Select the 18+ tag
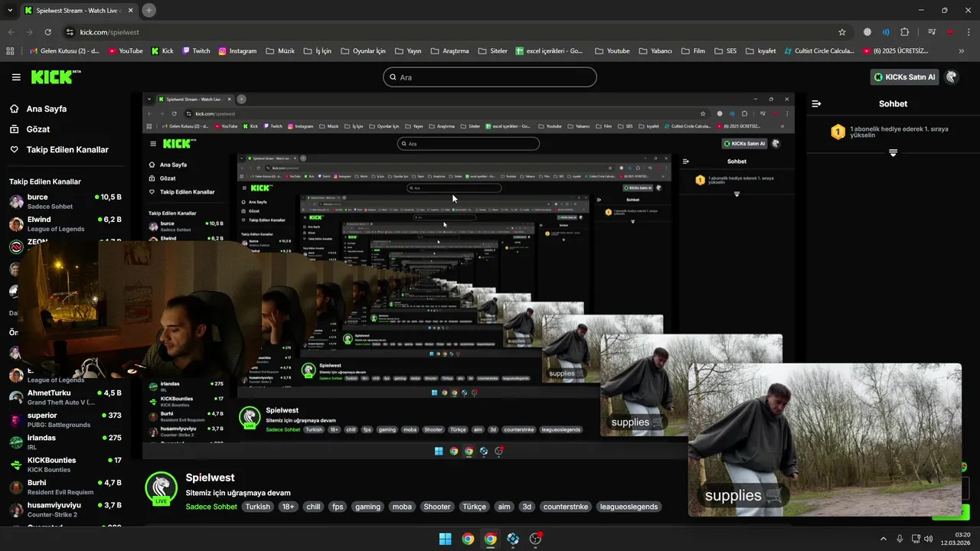 click(288, 507)
